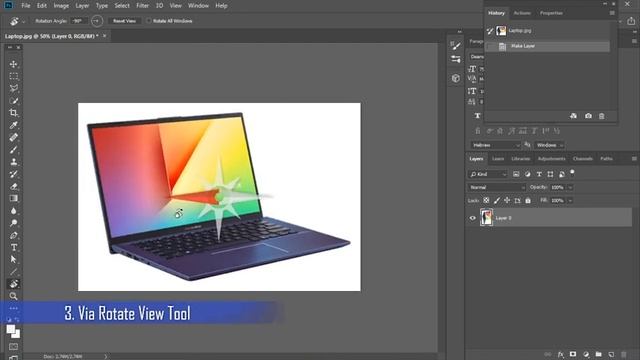Toggle layer filtering on/off switch
Image resolution: width=640 pixels, height=360 pixels.
click(x=572, y=172)
